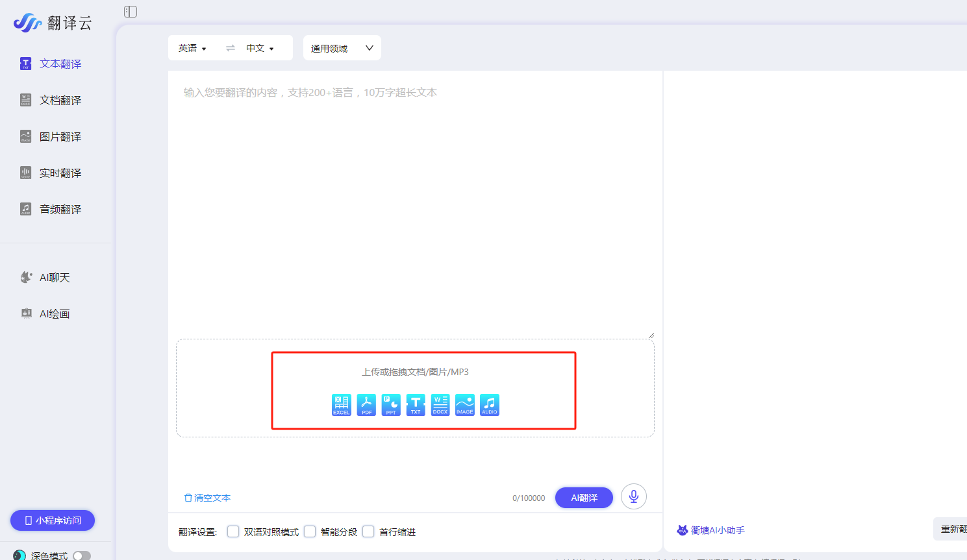Click the IMAGE upload file icon
This screenshot has width=967, height=560.
pos(465,404)
